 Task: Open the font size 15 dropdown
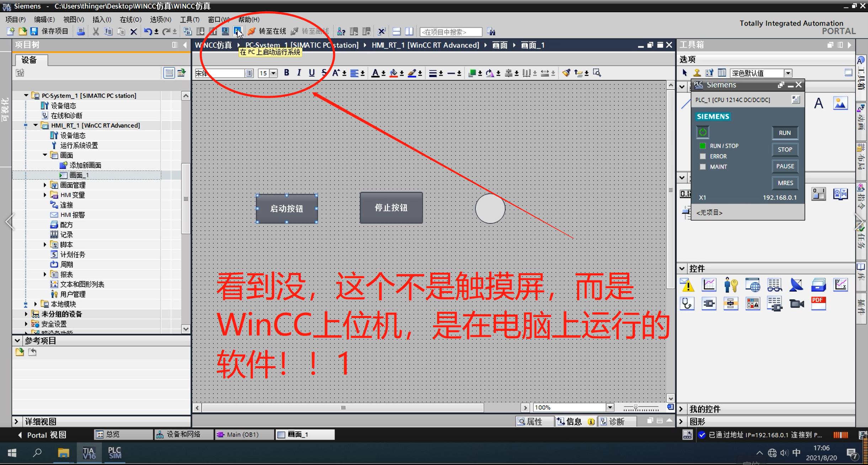273,73
